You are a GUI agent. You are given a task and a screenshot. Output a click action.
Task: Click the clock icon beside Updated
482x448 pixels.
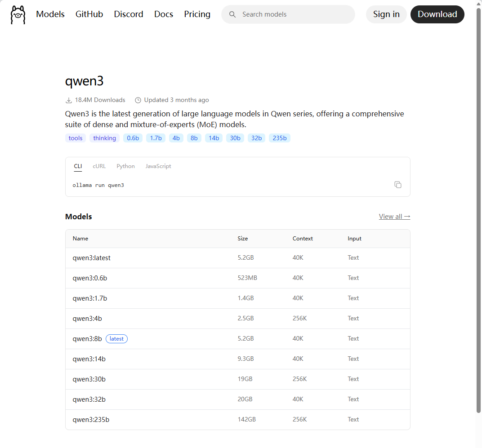tap(138, 100)
